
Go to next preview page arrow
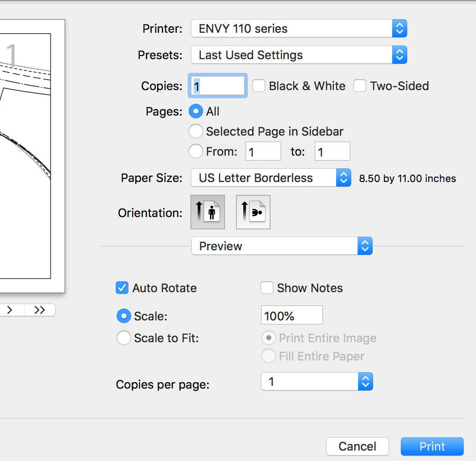(x=10, y=310)
